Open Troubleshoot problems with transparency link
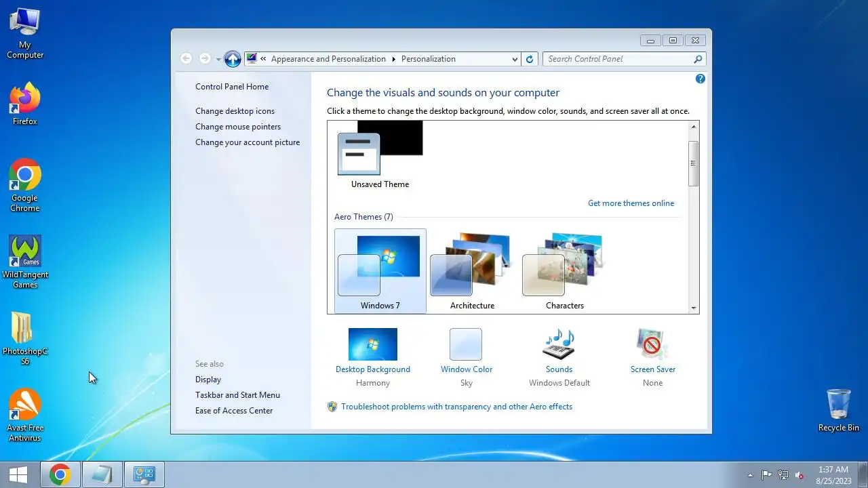 tap(456, 407)
